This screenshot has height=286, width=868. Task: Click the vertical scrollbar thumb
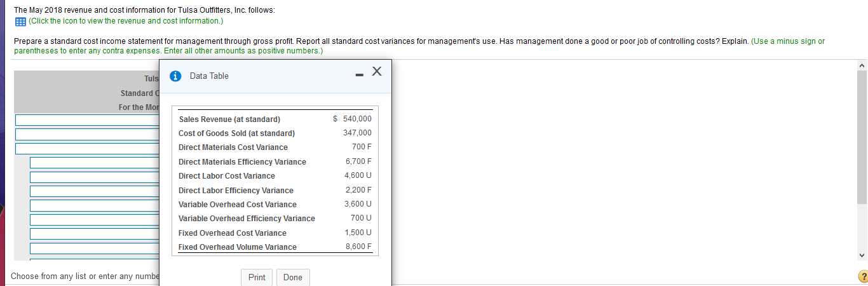pos(862,137)
